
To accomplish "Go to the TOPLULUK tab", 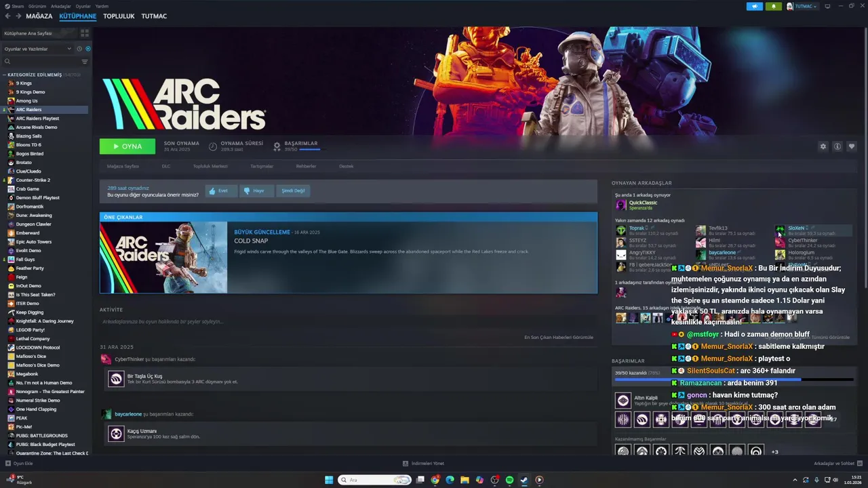I will pyautogui.click(x=119, y=16).
